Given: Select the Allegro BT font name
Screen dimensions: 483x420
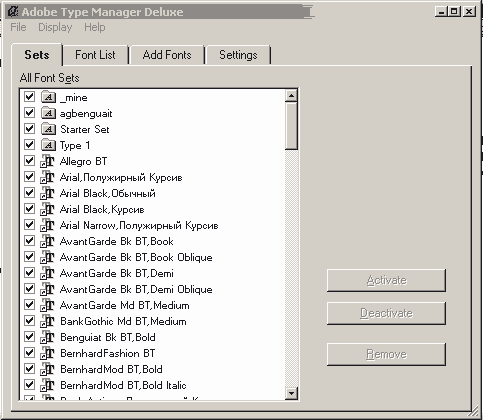Looking at the screenshot, I should (x=84, y=161).
